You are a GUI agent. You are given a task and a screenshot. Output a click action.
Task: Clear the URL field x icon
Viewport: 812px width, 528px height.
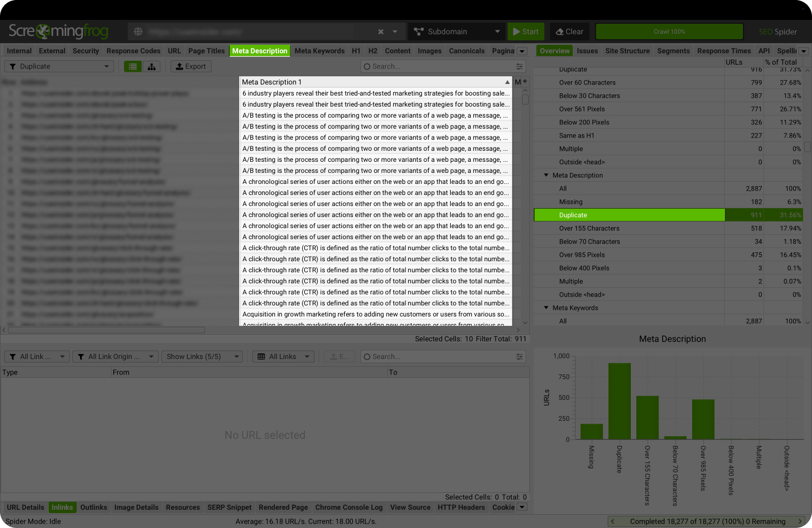381,31
